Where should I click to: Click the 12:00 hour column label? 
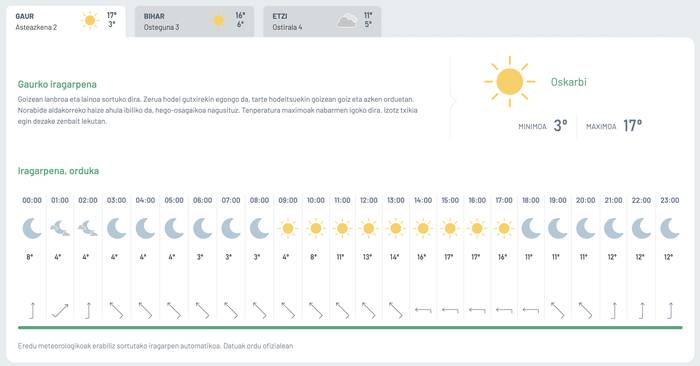(369, 200)
